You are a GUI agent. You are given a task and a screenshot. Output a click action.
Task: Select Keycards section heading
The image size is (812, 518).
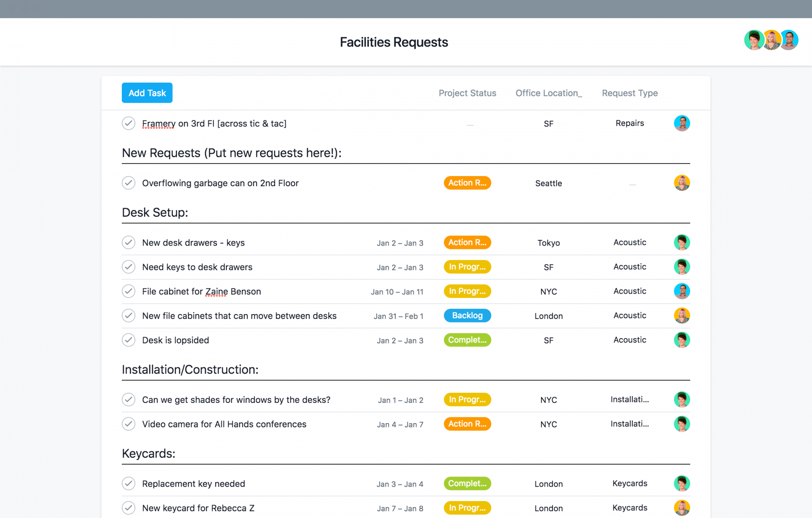click(148, 454)
